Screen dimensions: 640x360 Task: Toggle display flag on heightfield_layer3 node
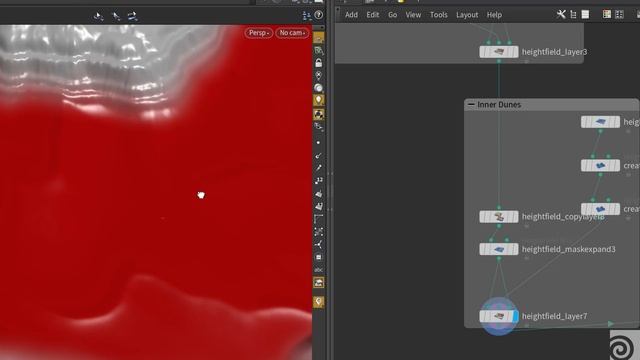coord(516,52)
